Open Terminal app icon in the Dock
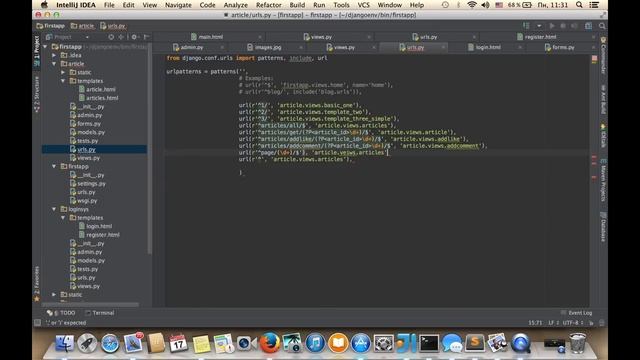The height and width of the screenshot is (360, 640). pos(429,343)
